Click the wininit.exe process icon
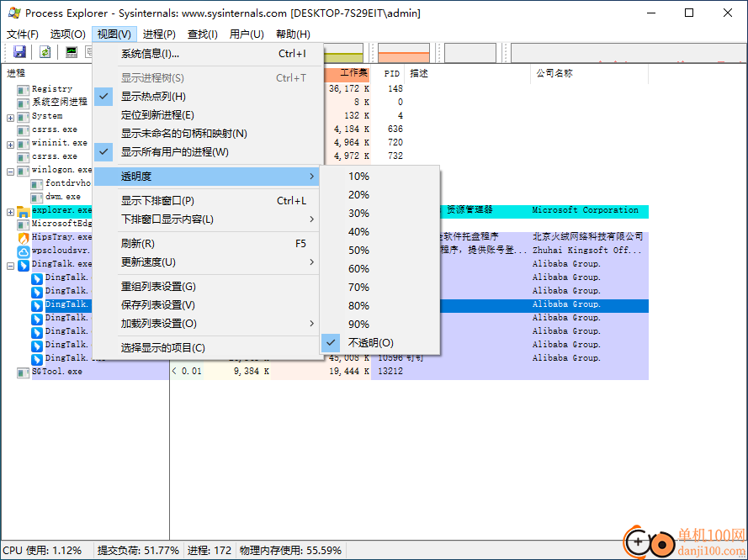Viewport: 748px width, 560px height. (x=23, y=144)
